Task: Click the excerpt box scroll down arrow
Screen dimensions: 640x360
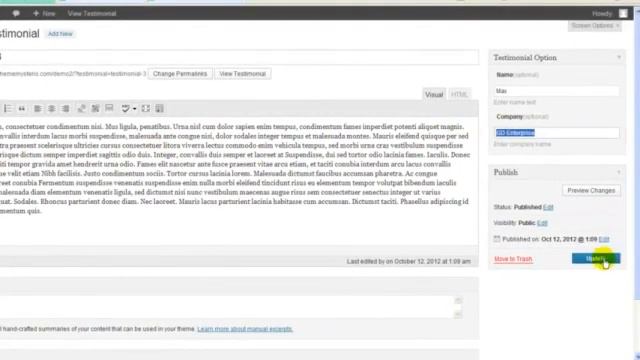Action: click(458, 314)
